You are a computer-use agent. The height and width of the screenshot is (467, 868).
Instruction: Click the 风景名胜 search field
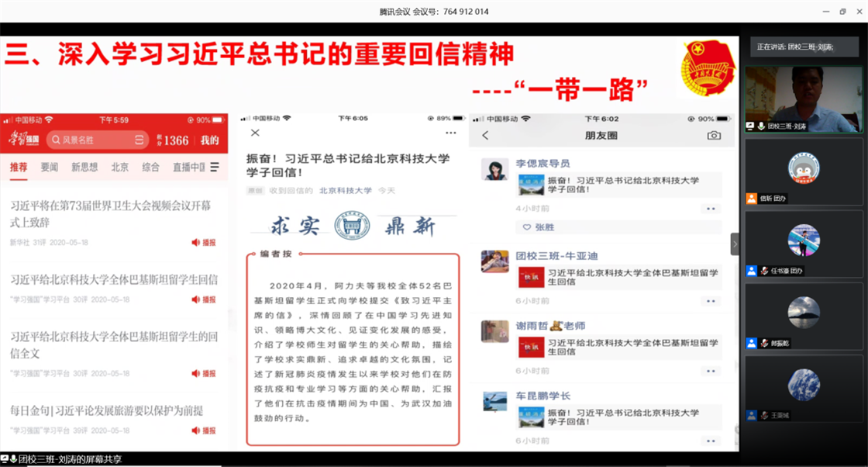[x=98, y=140]
